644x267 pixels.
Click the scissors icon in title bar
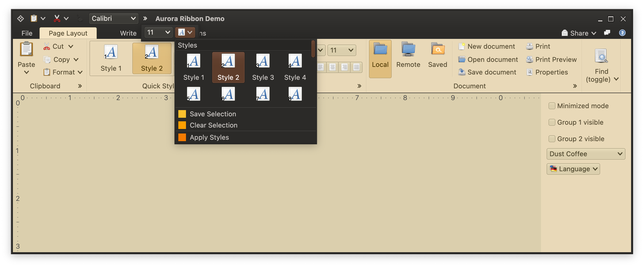point(57,18)
